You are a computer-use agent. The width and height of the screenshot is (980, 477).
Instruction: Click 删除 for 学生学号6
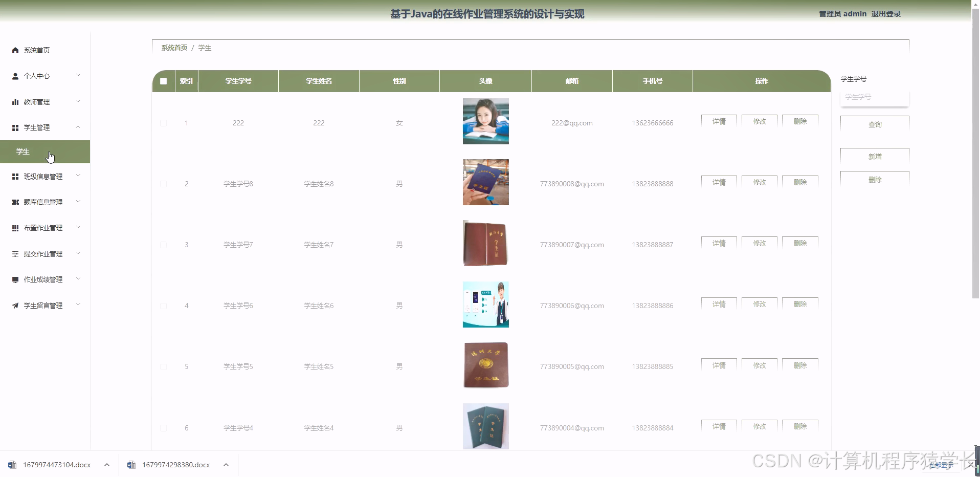pyautogui.click(x=800, y=303)
